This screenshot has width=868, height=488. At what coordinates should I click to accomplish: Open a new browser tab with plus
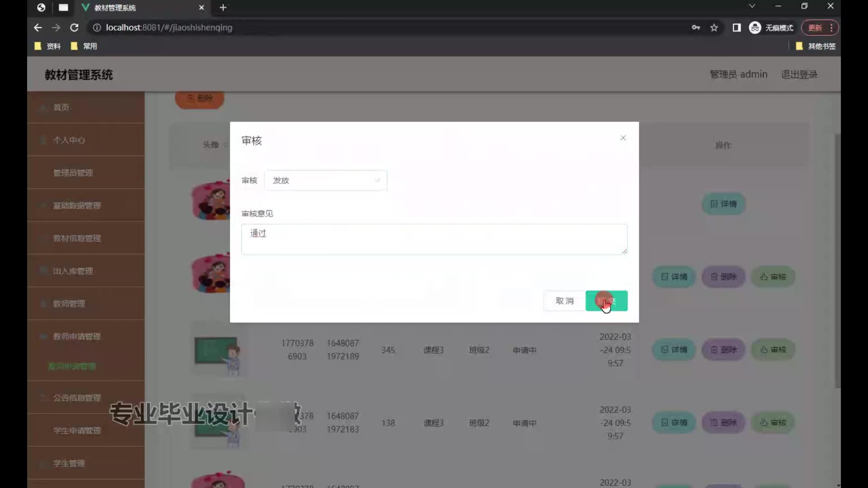(223, 8)
